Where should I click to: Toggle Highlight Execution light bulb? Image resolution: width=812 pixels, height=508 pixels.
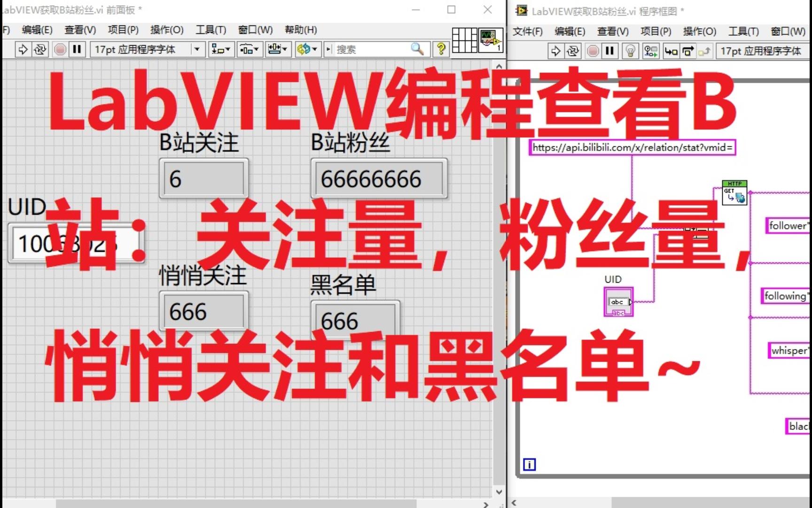(x=630, y=51)
